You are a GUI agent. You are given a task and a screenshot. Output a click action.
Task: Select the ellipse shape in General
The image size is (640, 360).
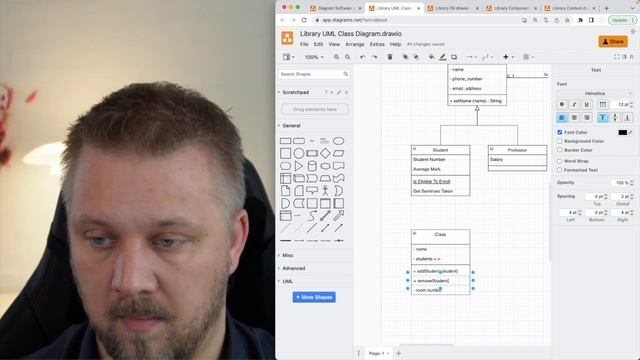[x=338, y=141]
